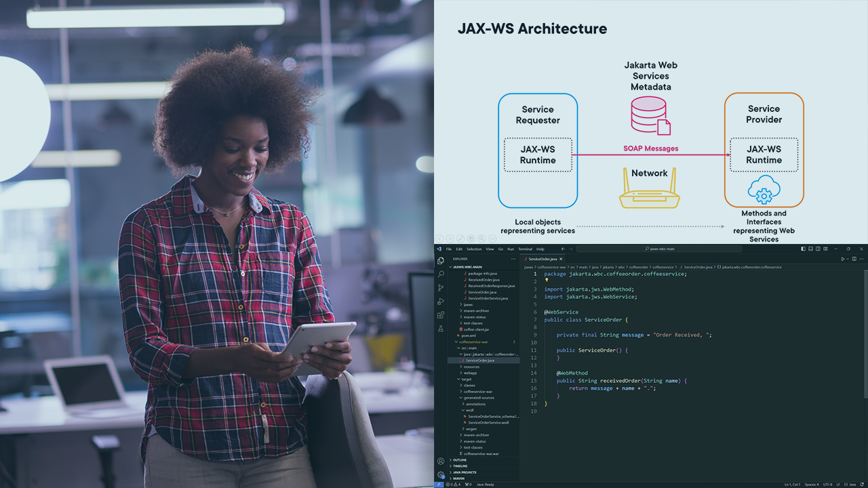Select the Source Control icon
Image resolution: width=868 pixels, height=488 pixels.
pyautogui.click(x=441, y=286)
